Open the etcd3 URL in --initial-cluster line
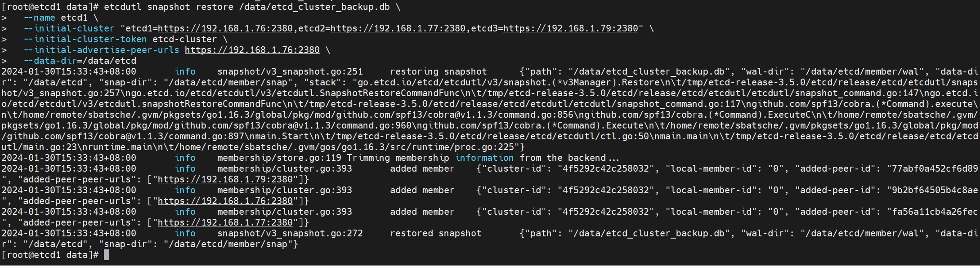Screen dimensions: 980x266 (x=571, y=28)
